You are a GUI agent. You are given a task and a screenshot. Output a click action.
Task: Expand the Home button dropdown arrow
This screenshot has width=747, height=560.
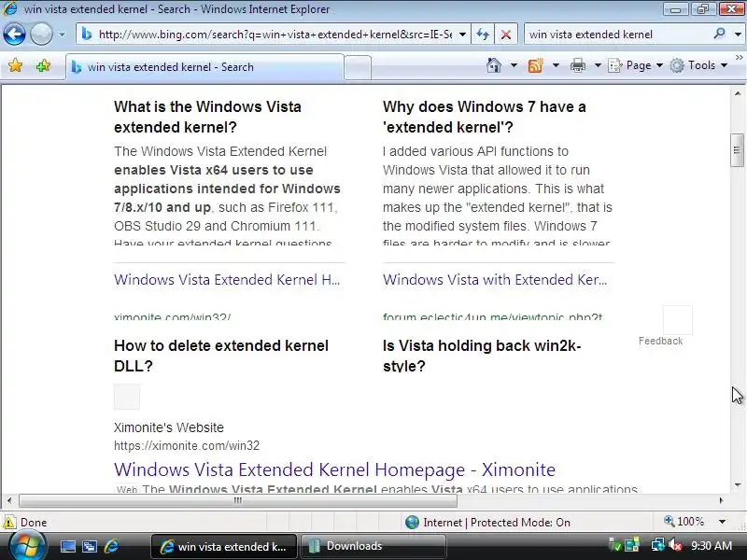click(x=514, y=65)
